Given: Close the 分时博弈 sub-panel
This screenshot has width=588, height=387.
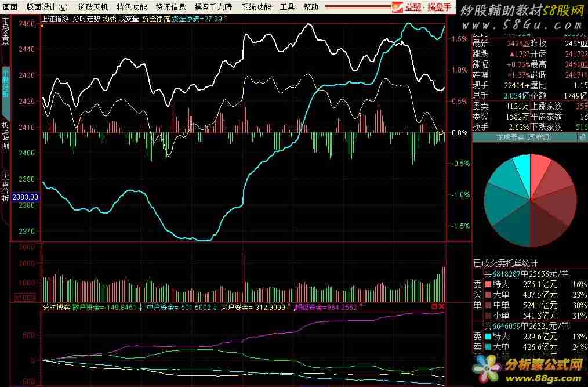Looking at the screenshot, I should (441, 307).
